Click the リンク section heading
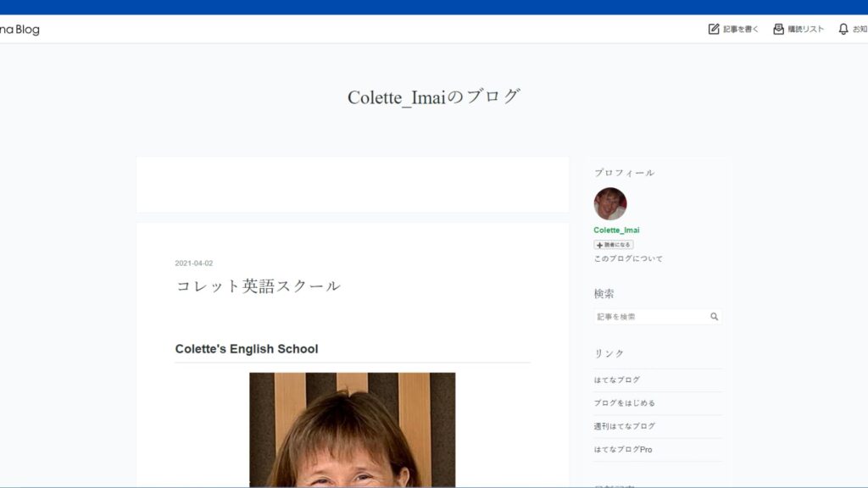 click(609, 353)
